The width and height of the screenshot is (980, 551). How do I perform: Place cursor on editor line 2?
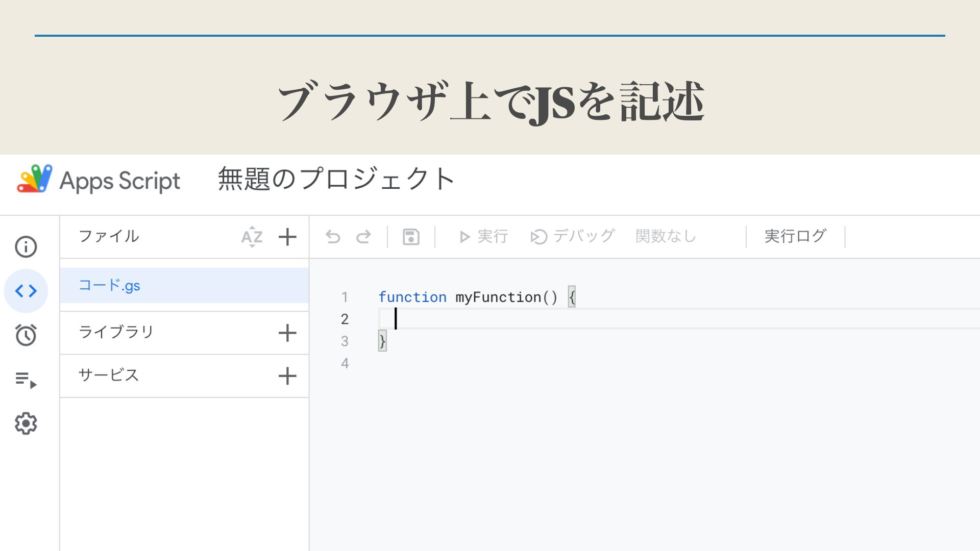[679, 319]
